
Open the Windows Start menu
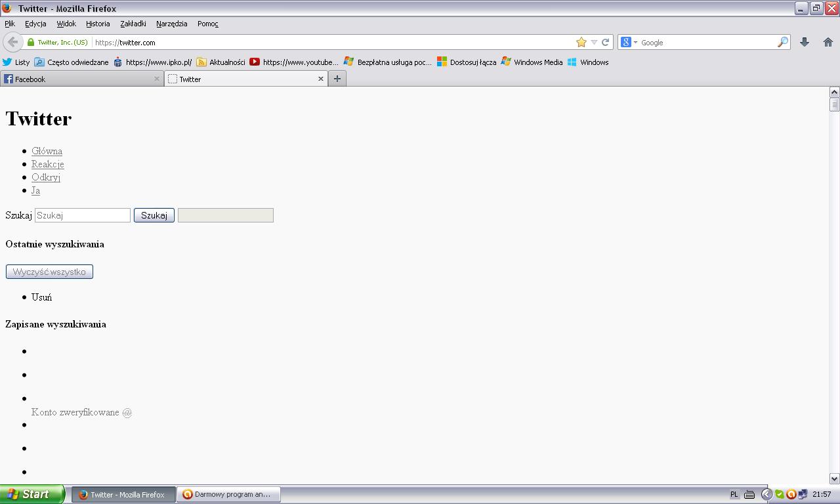[x=32, y=494]
